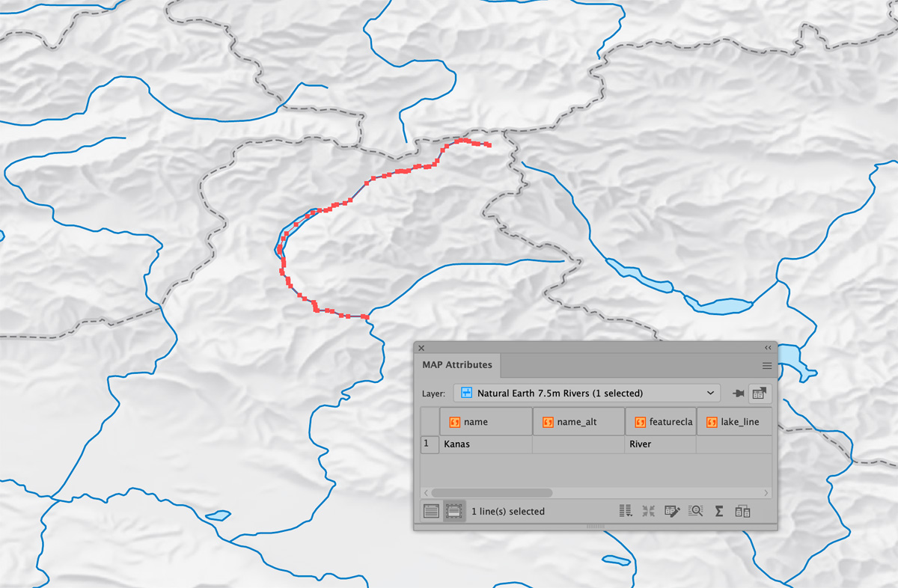This screenshot has width=898, height=588.
Task: Click the featurecla column header
Action: point(661,422)
